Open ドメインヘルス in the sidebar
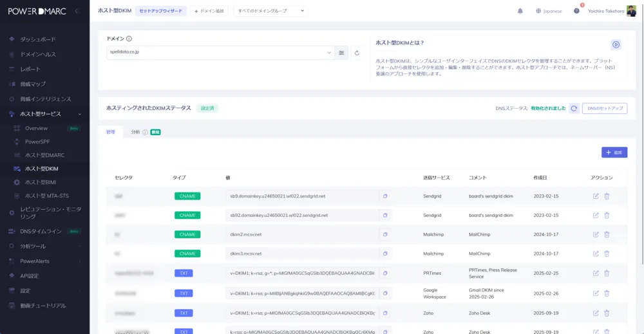Image resolution: width=644 pixels, height=334 pixels. coord(38,54)
